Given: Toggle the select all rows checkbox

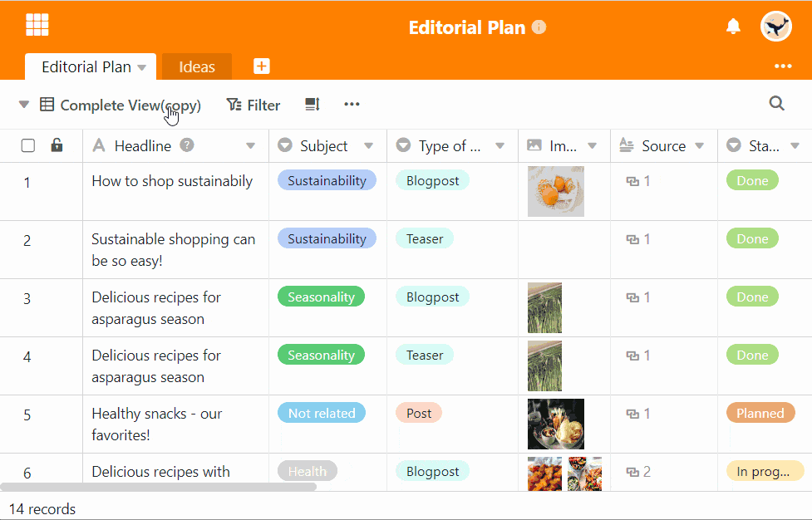Looking at the screenshot, I should (28, 146).
